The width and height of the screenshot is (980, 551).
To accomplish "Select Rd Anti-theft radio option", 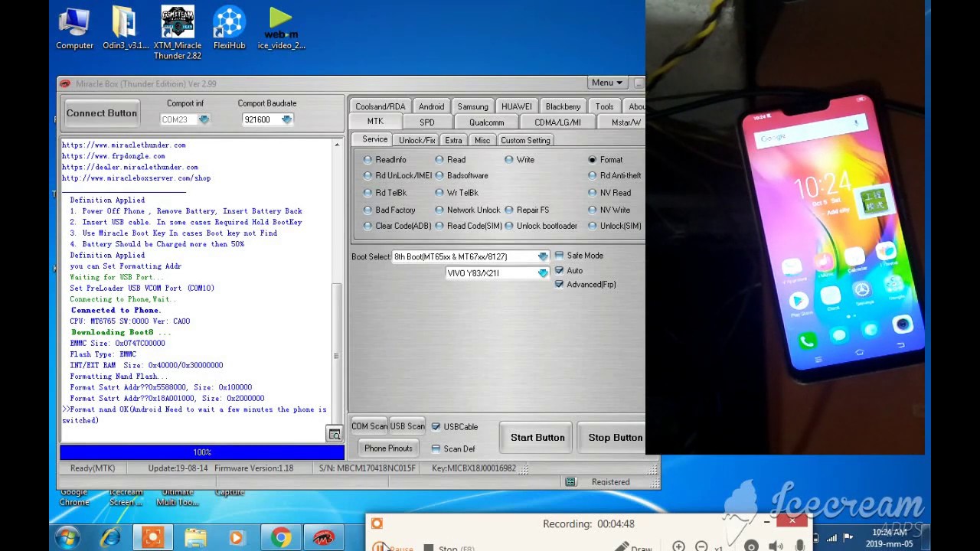I will point(615,176).
